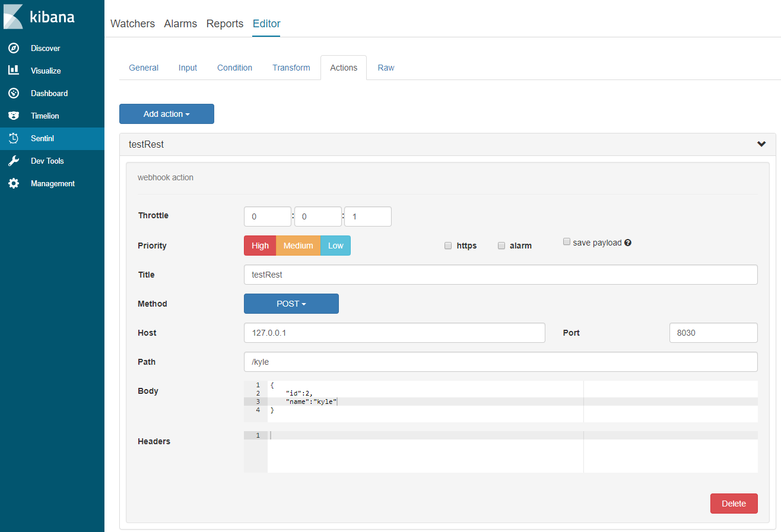The height and width of the screenshot is (532, 781).
Task: Click Throttle minutes field
Action: coord(318,216)
